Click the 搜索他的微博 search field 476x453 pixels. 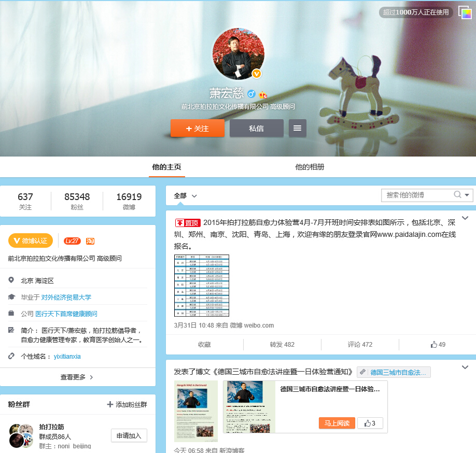[x=416, y=195]
